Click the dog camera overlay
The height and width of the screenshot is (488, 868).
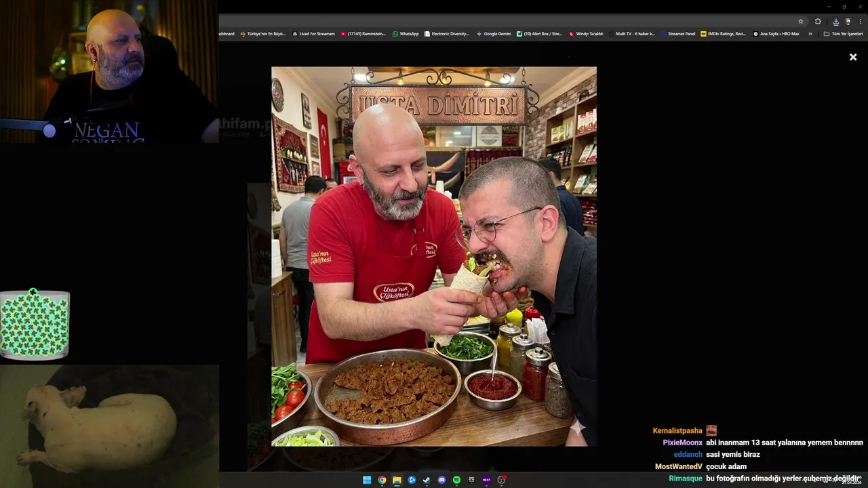[x=109, y=426]
